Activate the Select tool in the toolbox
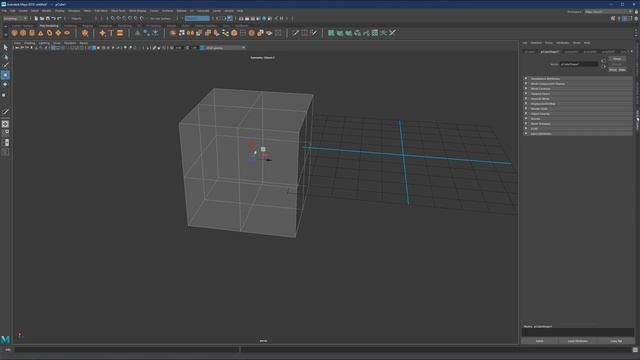The width and height of the screenshot is (640, 360). point(5,47)
